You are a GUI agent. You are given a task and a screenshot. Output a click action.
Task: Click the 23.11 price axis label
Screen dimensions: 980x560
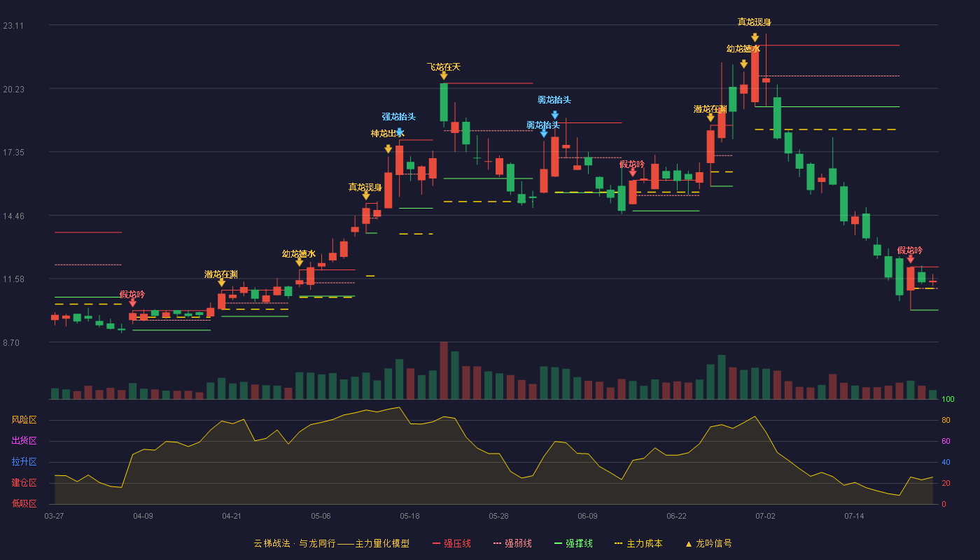click(x=13, y=26)
